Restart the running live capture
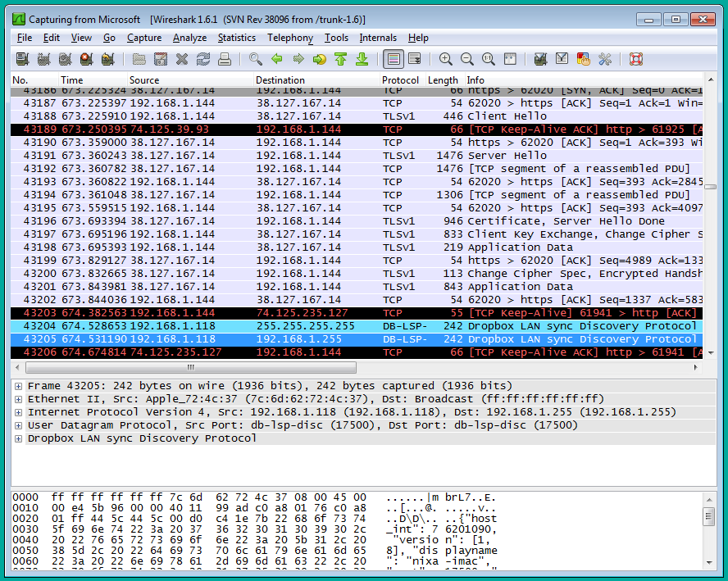Viewport: 728px width, 581px height. click(x=107, y=59)
